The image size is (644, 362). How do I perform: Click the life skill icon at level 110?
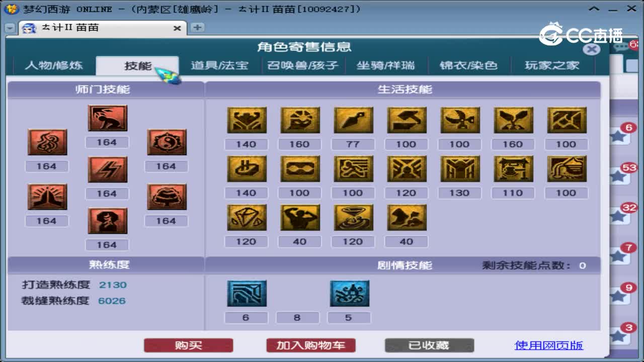(513, 169)
